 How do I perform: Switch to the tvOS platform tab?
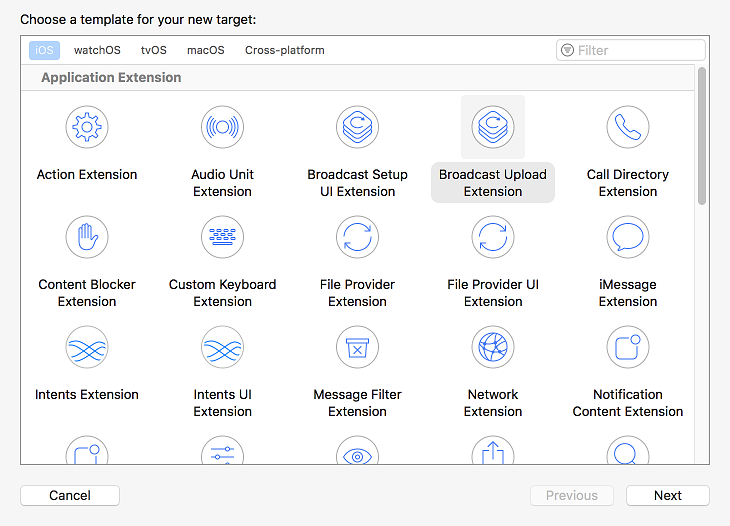(x=154, y=50)
